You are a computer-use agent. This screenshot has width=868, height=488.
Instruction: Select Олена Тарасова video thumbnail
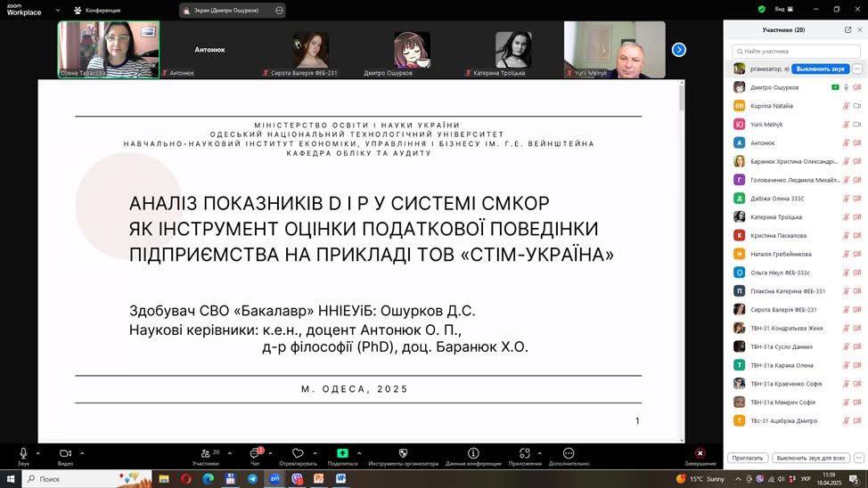pos(109,49)
